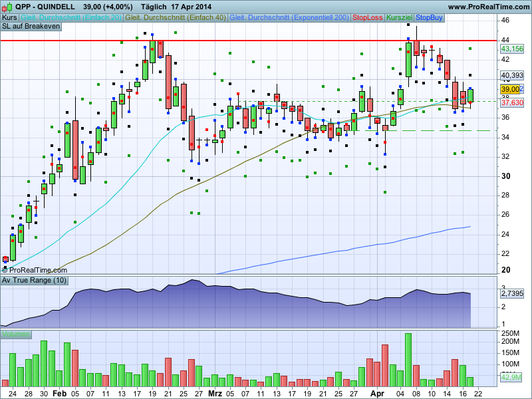The width and height of the screenshot is (532, 399).
Task: Click the candlestick icon beside QPP title
Action: click(7, 7)
